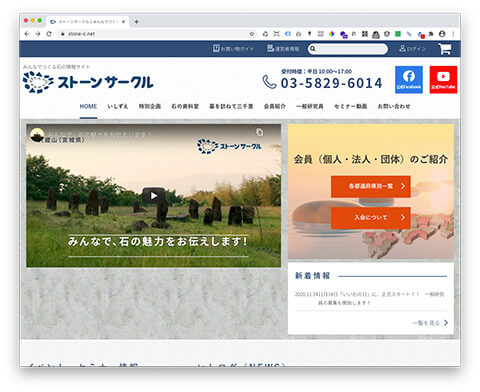This screenshot has height=392, width=480.
Task: Open the official YouTube icon
Action: (x=443, y=79)
